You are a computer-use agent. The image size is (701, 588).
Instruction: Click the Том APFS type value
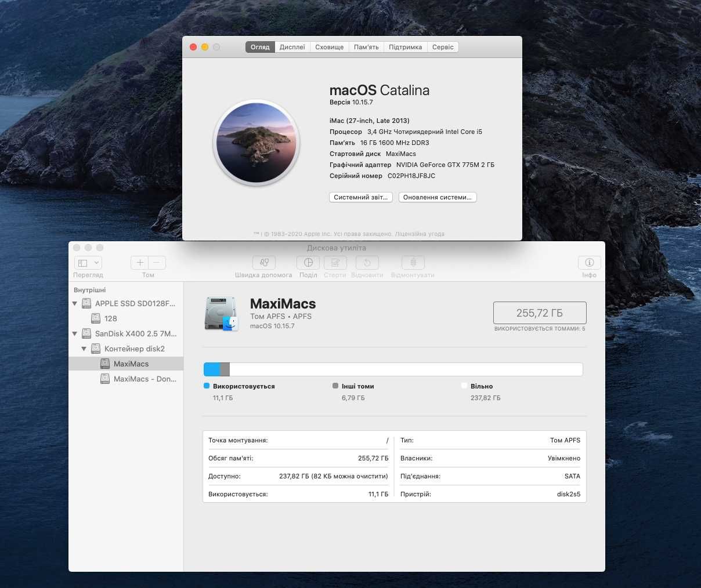(565, 440)
